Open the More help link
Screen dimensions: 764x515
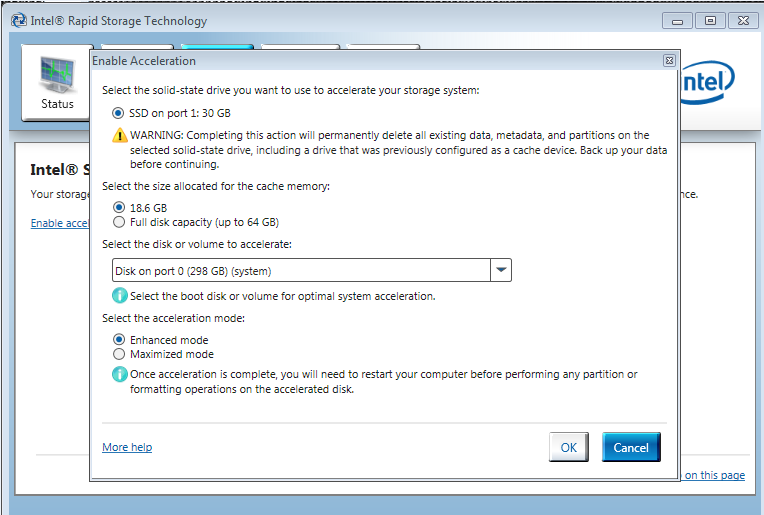click(x=127, y=447)
